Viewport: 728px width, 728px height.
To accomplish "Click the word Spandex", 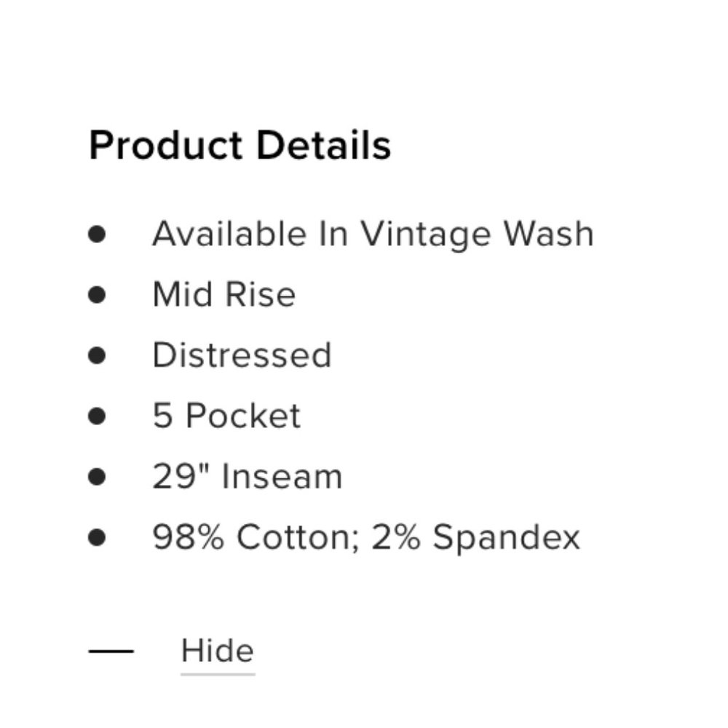I will point(507,537).
